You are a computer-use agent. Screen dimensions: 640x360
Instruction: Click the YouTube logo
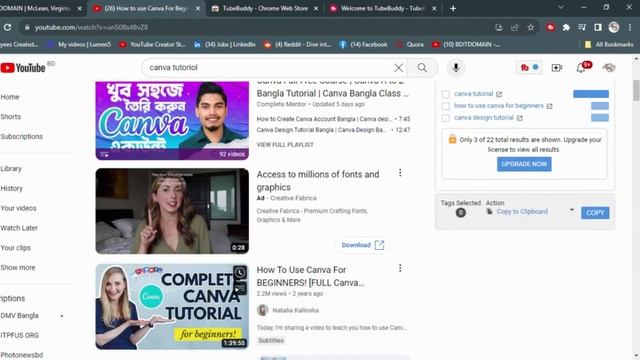tap(23, 68)
